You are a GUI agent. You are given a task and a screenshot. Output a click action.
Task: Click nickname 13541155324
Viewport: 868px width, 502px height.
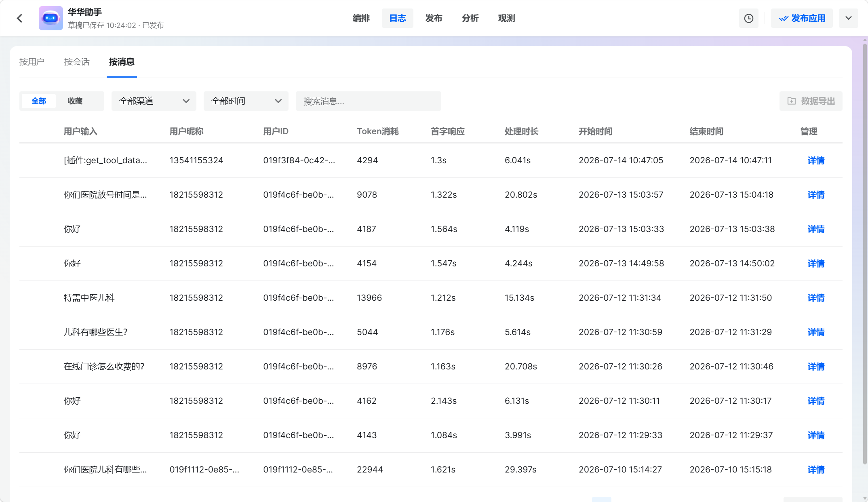tap(196, 160)
